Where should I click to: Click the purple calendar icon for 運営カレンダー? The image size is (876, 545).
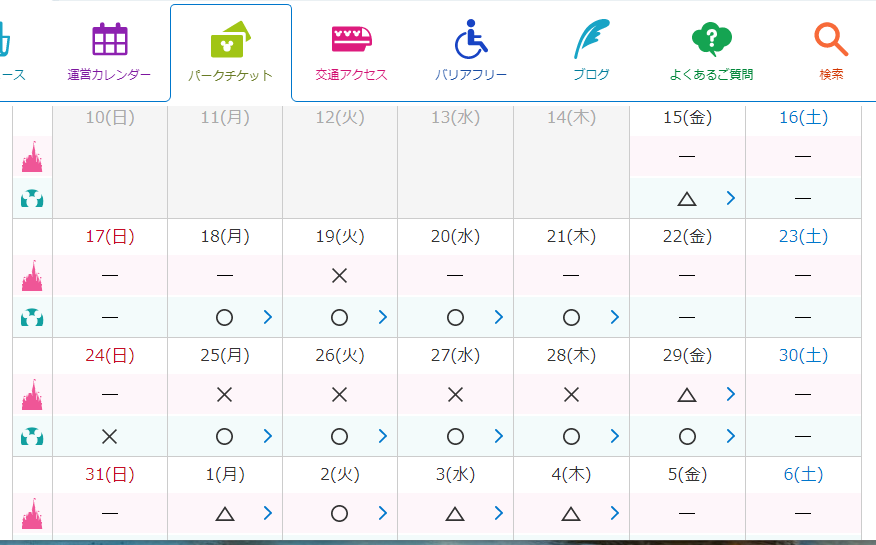(110, 39)
